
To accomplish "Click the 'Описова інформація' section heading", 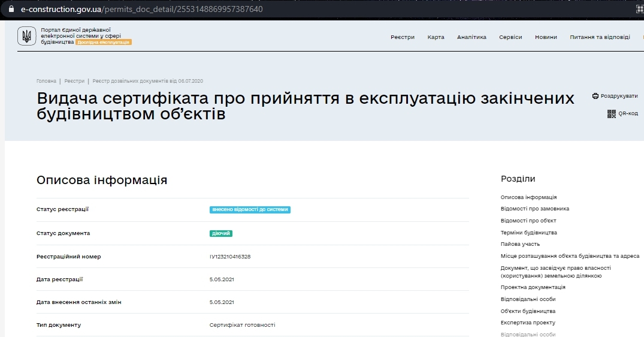I will 102,180.
